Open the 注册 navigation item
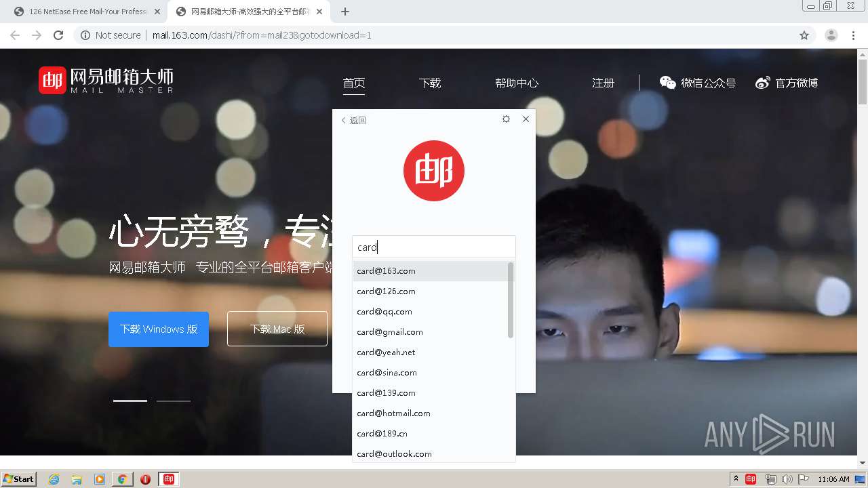 [603, 83]
